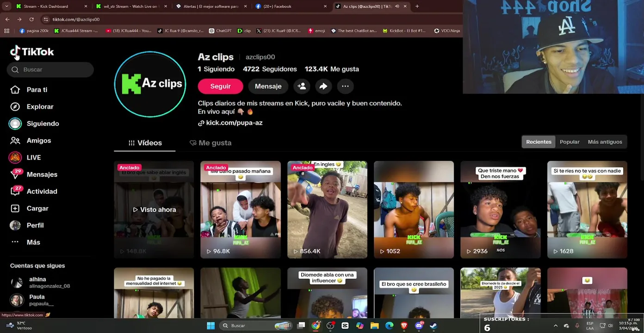Open 'pagina 200k' bookmark
The image size is (644, 333).
34,31
